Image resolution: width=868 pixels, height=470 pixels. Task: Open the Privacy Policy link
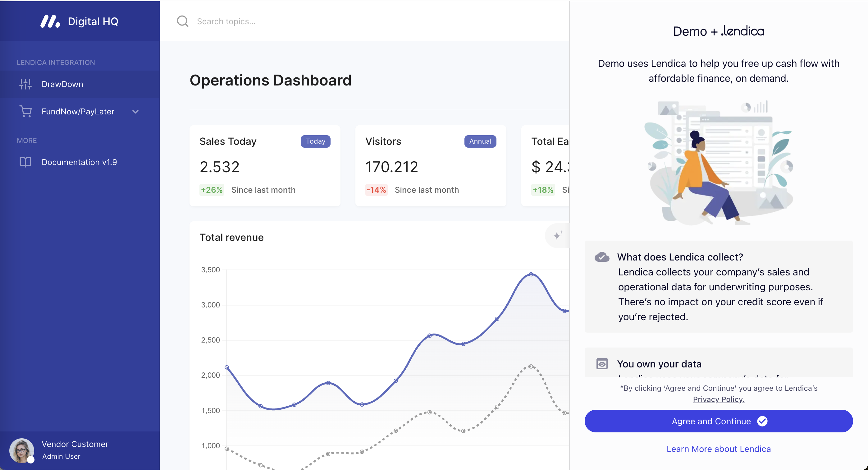(x=718, y=399)
